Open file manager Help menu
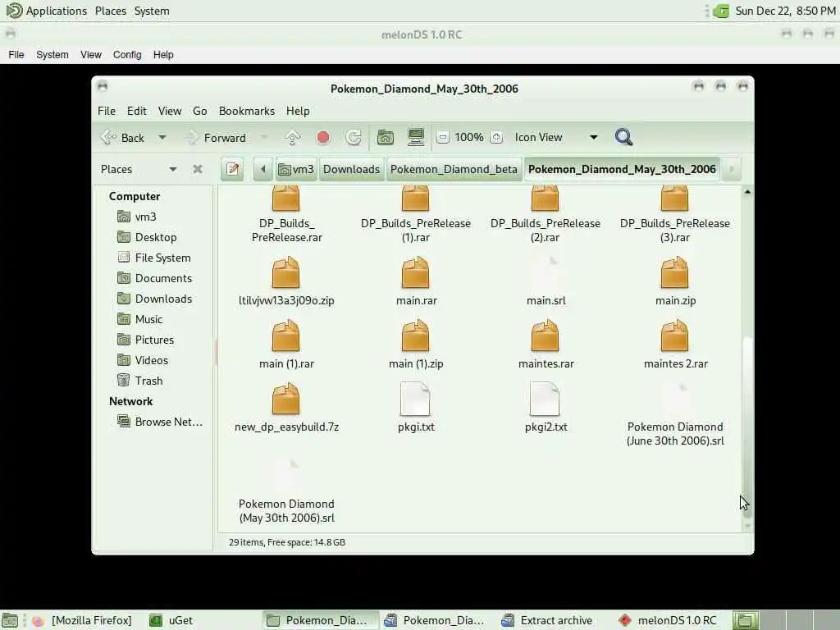 point(298,111)
